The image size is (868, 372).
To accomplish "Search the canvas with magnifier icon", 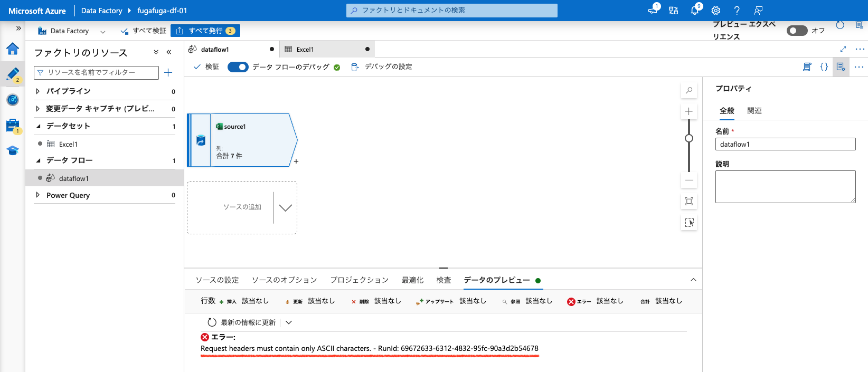I will pos(689,91).
